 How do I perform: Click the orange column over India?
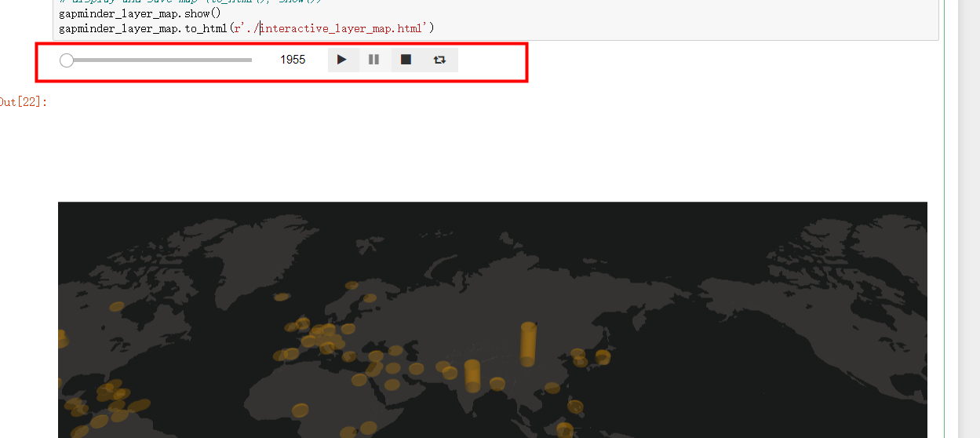tap(472, 375)
